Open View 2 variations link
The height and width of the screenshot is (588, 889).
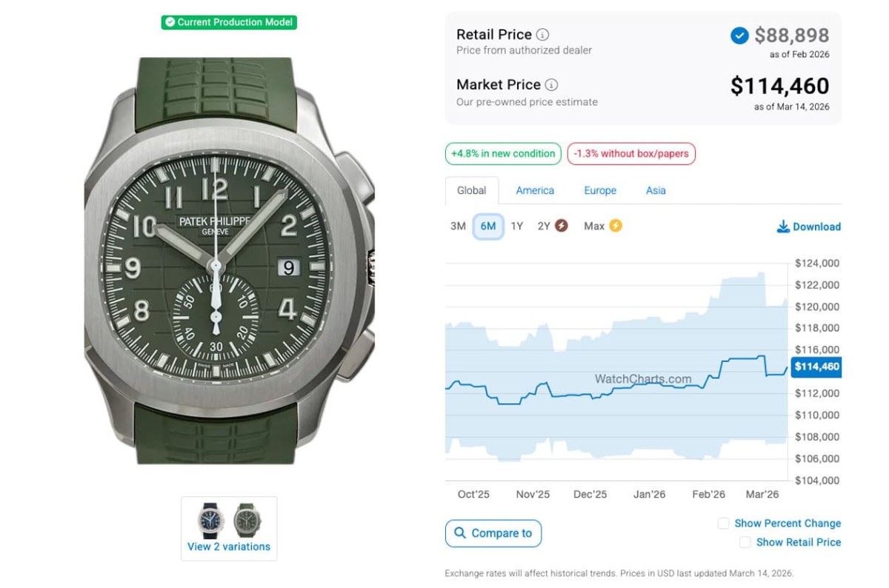(229, 547)
